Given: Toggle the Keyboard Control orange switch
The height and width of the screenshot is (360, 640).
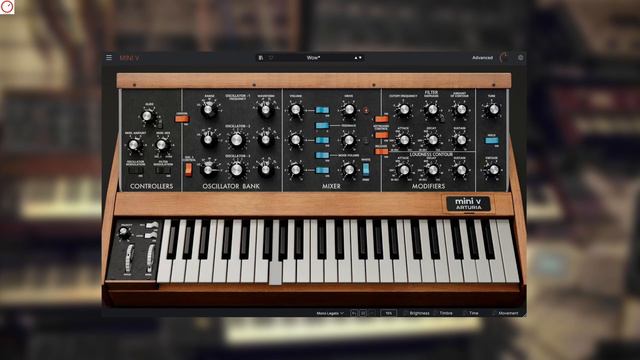Looking at the screenshot, I should tap(382, 135).
